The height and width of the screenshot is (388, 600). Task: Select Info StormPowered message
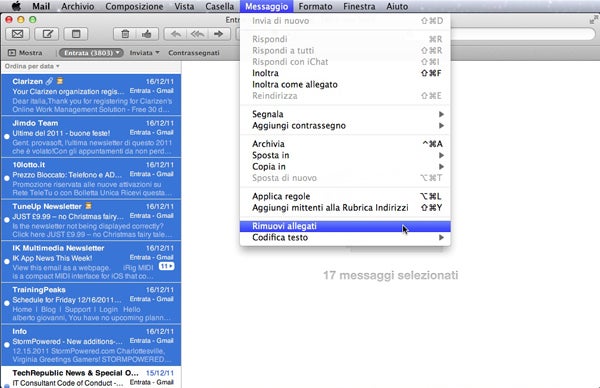pyautogui.click(x=91, y=345)
